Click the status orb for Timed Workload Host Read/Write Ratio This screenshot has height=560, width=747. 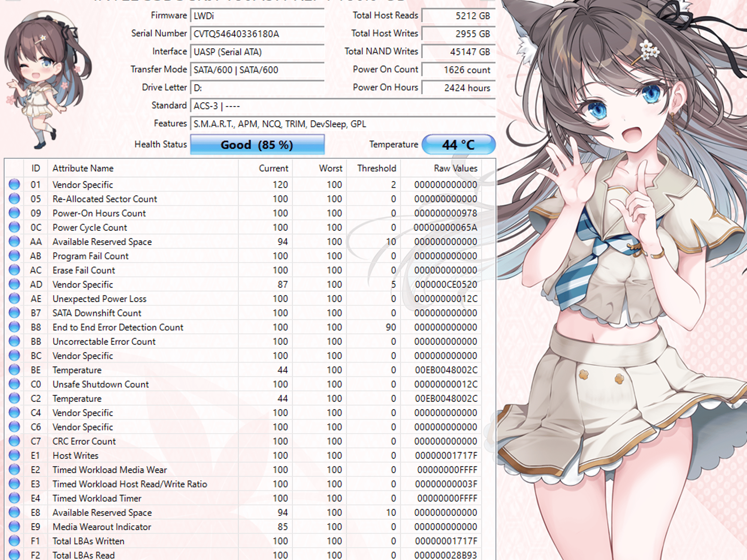click(14, 484)
